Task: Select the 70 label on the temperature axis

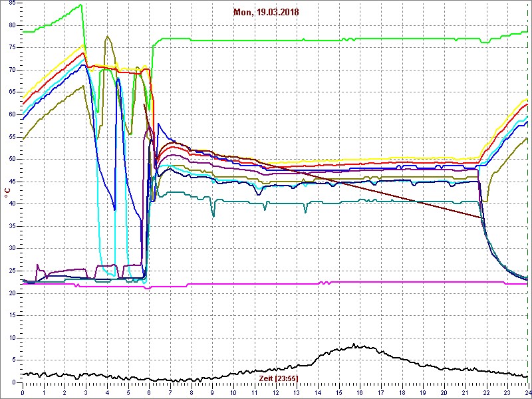Action: pos(12,70)
